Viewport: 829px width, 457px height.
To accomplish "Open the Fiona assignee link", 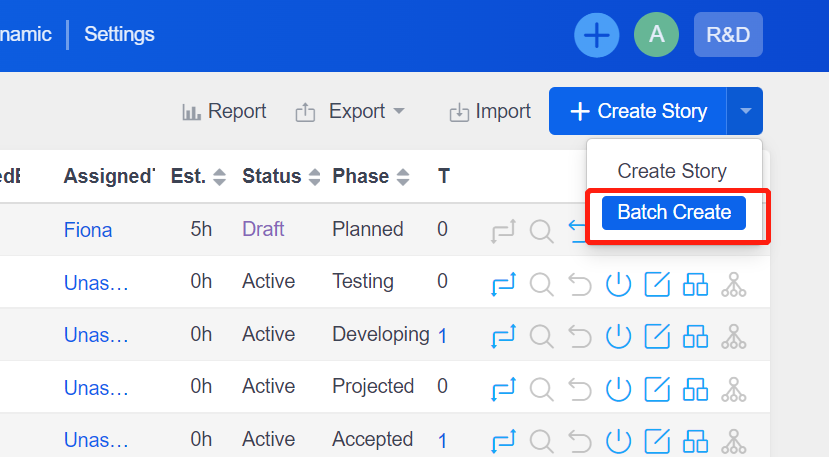I will (x=88, y=230).
